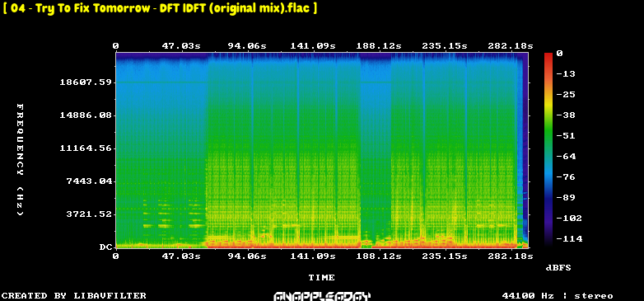Click the -25 color scale label
The width and height of the screenshot is (644, 301).
click(565, 95)
